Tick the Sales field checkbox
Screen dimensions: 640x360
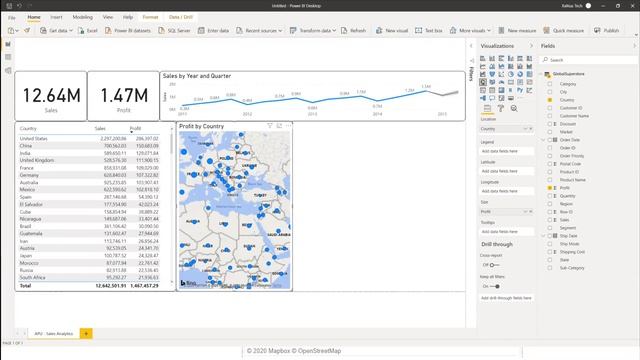(x=550, y=220)
